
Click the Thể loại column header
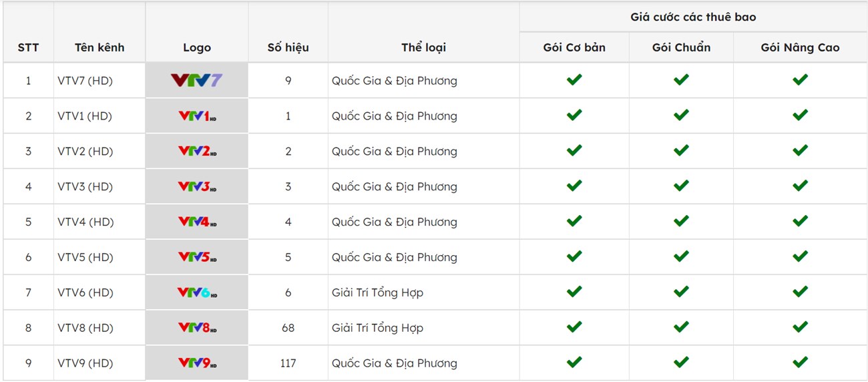point(423,47)
